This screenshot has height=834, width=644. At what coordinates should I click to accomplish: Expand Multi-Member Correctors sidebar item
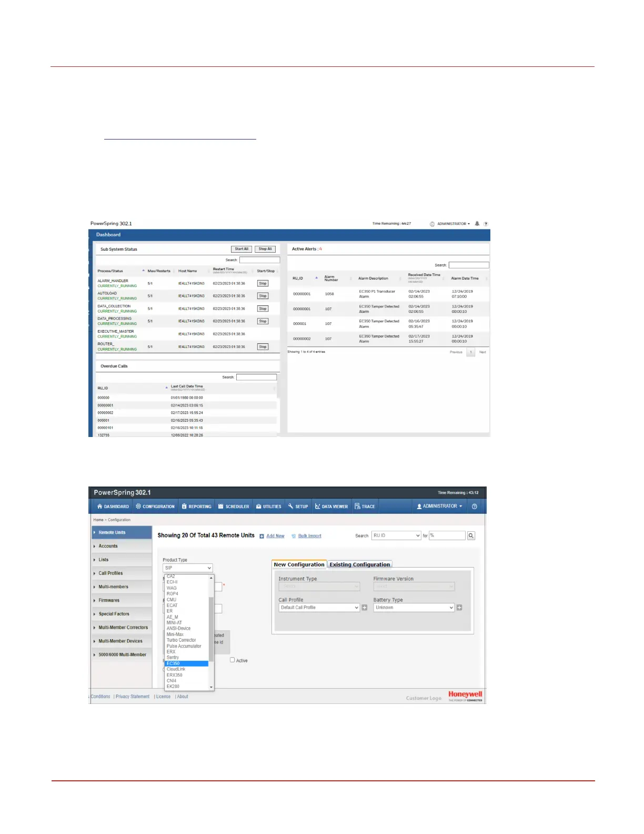coord(122,628)
